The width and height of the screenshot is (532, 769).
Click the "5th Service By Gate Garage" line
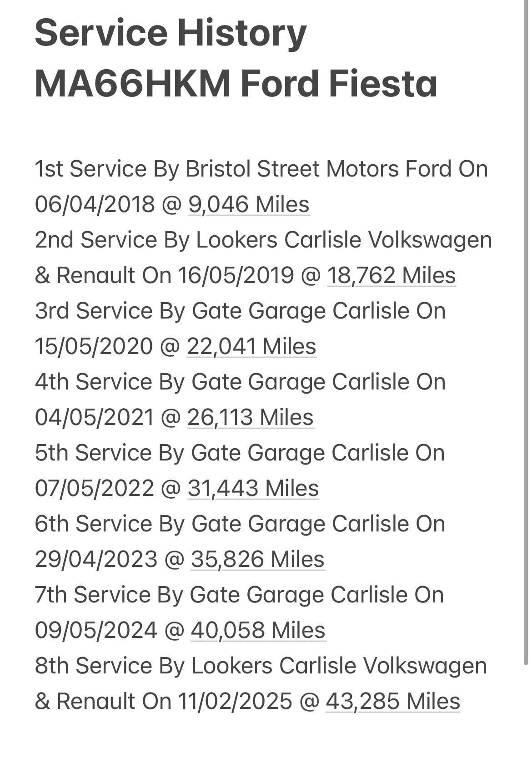click(239, 453)
